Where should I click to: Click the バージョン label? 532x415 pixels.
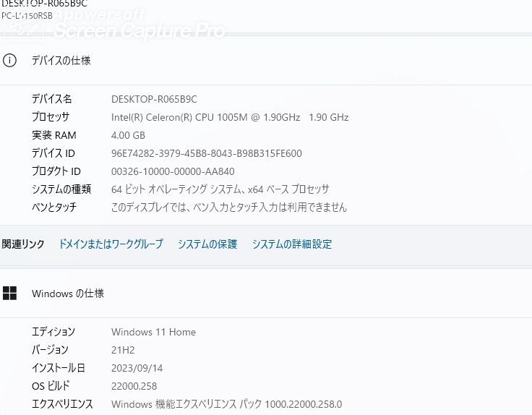click(x=50, y=349)
